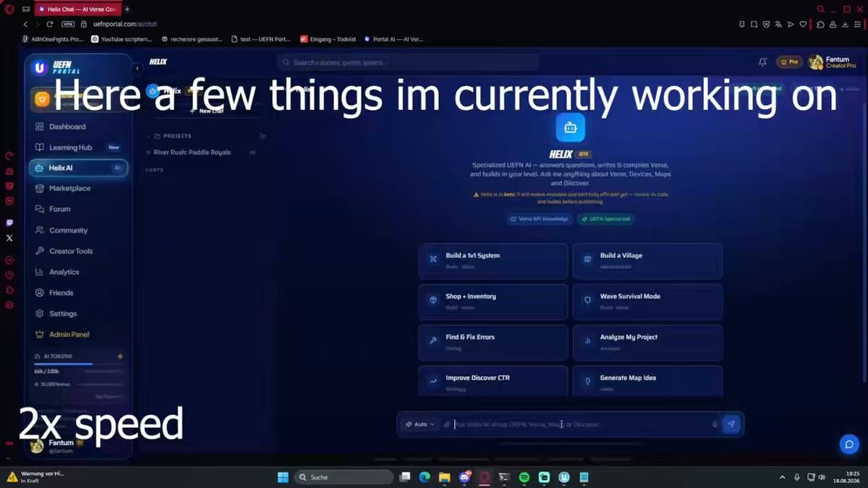Open Forum in the sidebar
868x488 pixels.
tap(60, 209)
